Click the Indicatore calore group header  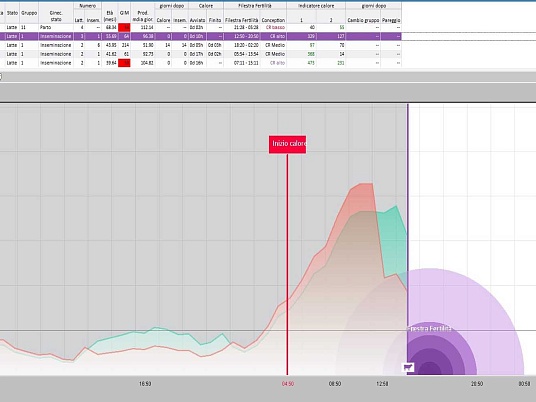pyautogui.click(x=316, y=6)
